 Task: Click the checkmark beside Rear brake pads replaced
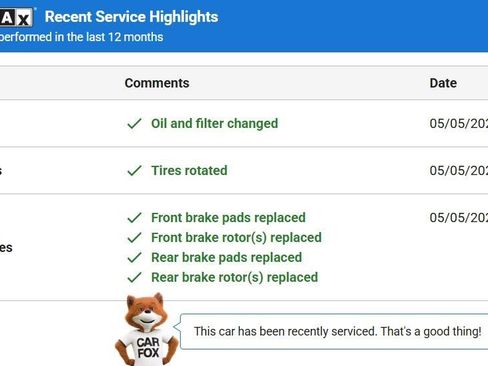[134, 258]
